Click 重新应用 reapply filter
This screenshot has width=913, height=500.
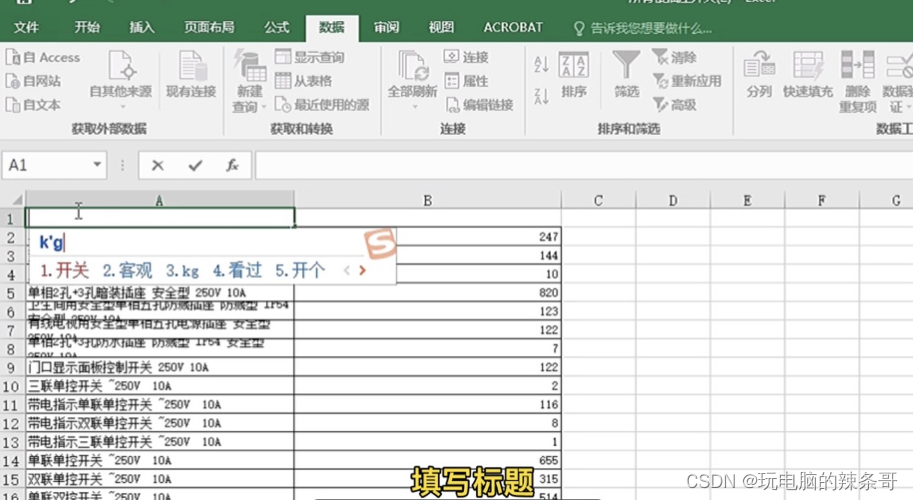point(687,81)
